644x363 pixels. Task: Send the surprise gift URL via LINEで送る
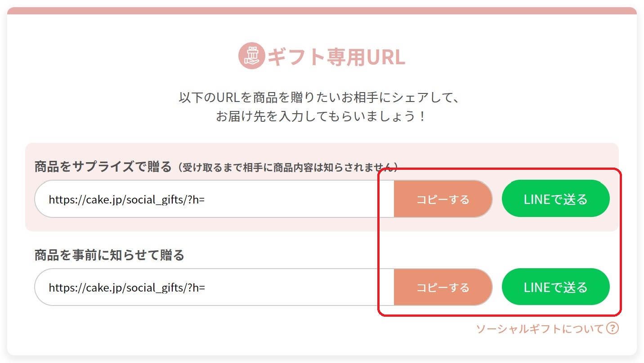[556, 199]
